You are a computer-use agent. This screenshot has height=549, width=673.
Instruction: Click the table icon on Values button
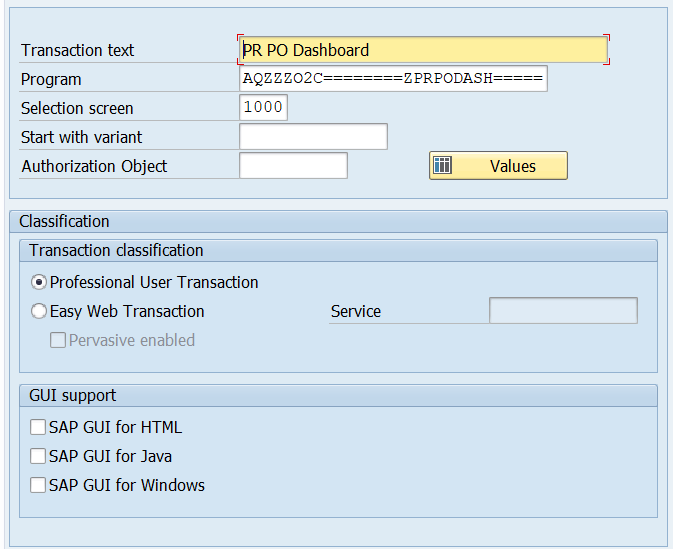pyautogui.click(x=443, y=165)
